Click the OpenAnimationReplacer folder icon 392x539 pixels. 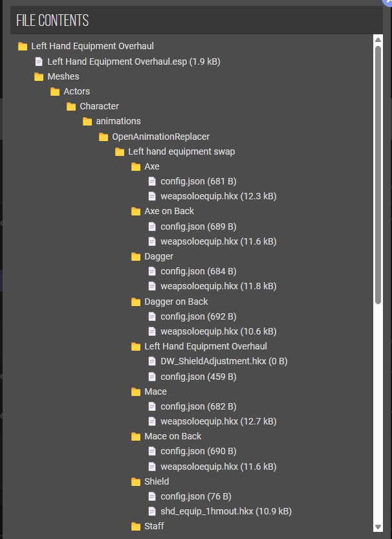coord(103,137)
